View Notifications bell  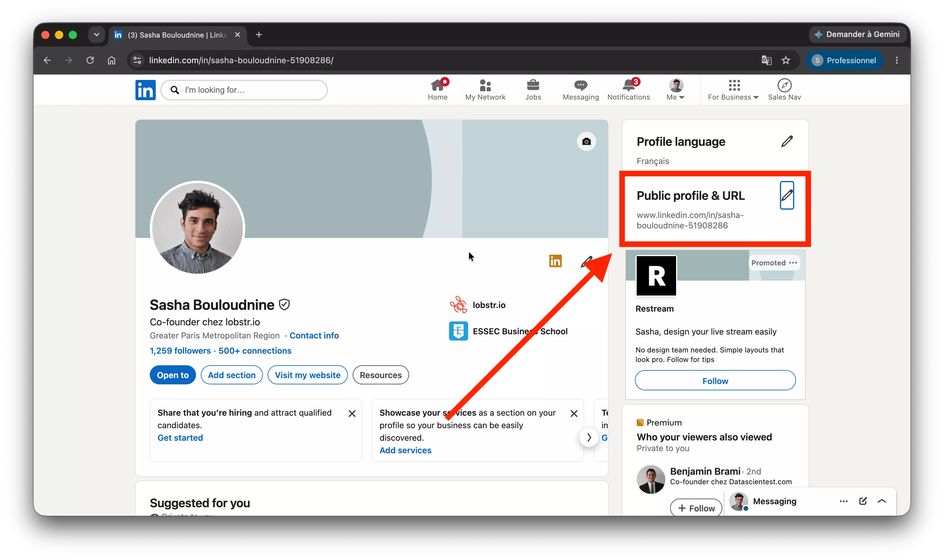(x=628, y=90)
